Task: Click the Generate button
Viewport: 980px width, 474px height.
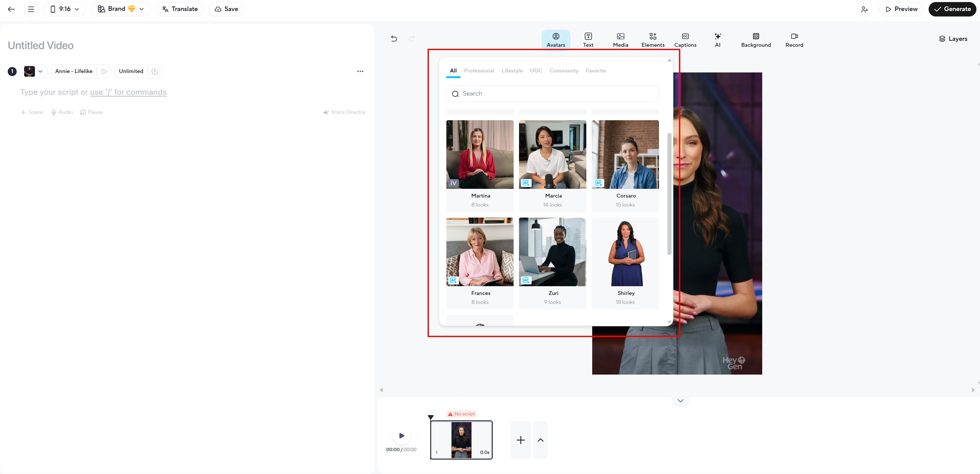Action: point(952,9)
